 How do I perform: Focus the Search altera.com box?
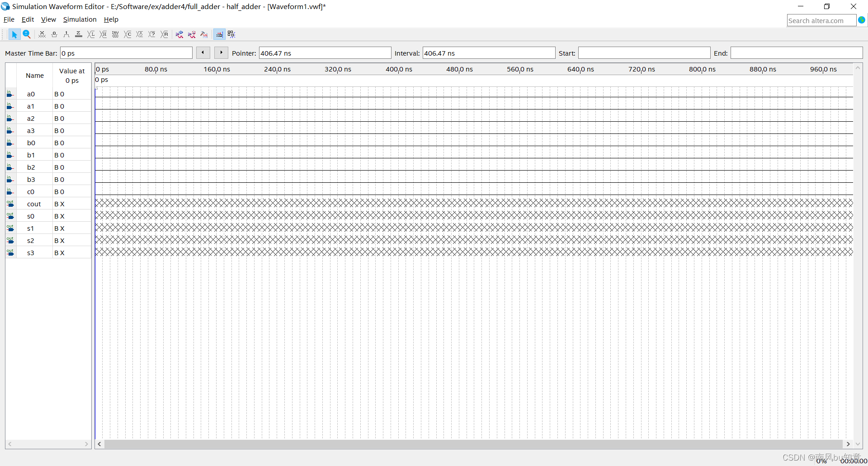click(821, 20)
